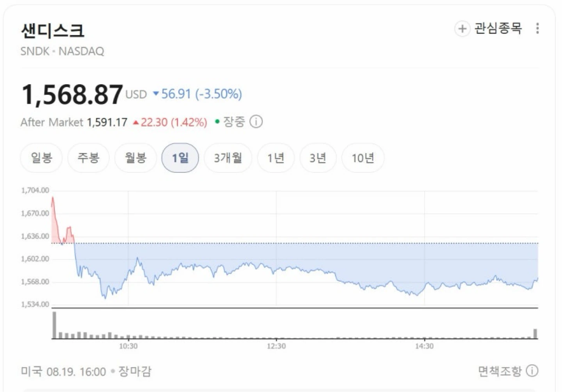Click the closing volume bar at far right

[535, 334]
